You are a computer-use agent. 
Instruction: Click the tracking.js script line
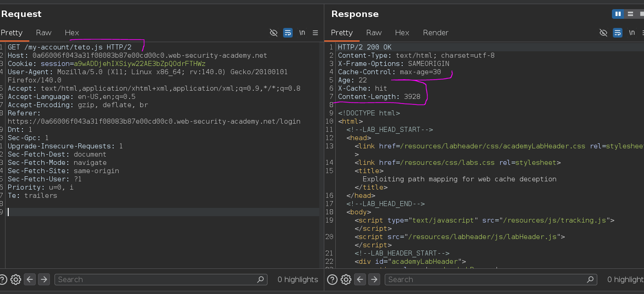[485, 220]
